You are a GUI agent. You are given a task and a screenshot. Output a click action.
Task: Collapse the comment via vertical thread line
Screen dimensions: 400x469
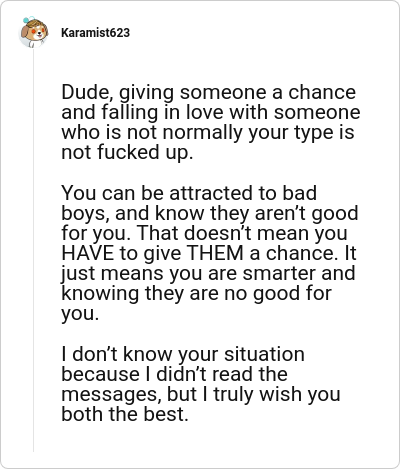pos(33,250)
